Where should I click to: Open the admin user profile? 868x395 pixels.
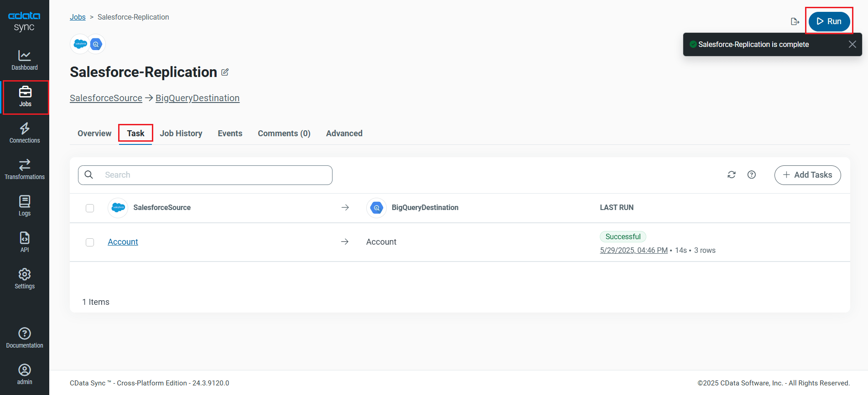coord(25,374)
